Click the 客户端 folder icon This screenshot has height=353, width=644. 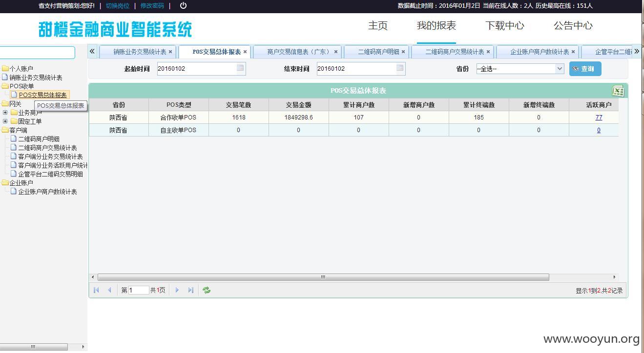(5, 130)
